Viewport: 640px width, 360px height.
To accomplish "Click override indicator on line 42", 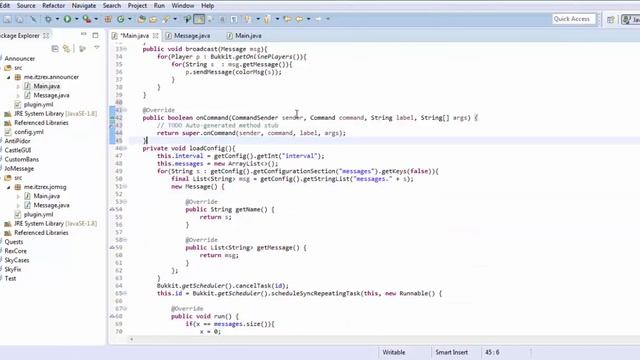I will [x=112, y=118].
